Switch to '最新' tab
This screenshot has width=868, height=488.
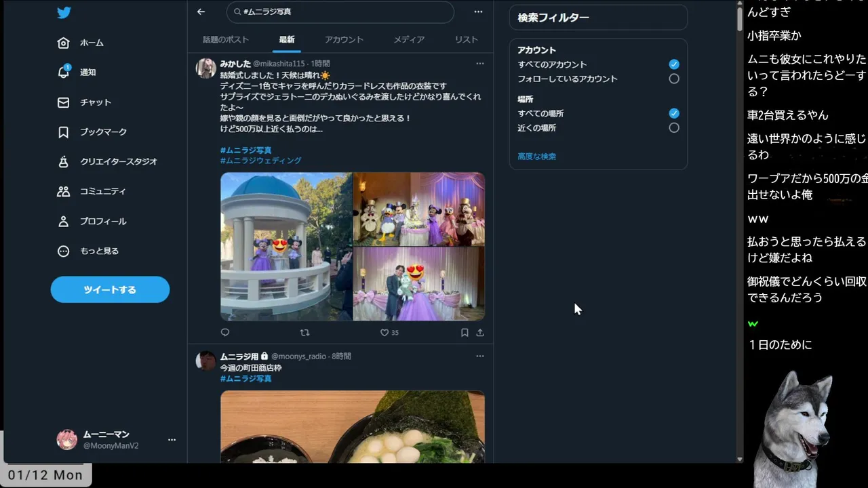point(287,39)
